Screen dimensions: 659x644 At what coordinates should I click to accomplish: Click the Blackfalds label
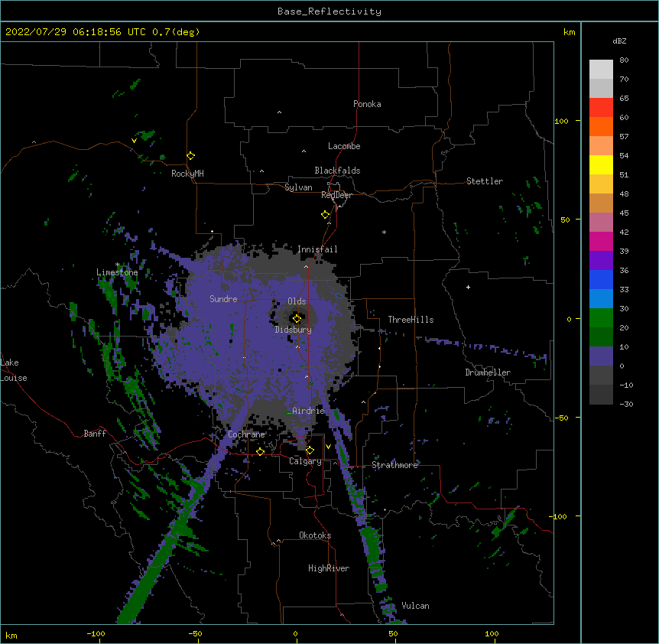click(337, 171)
